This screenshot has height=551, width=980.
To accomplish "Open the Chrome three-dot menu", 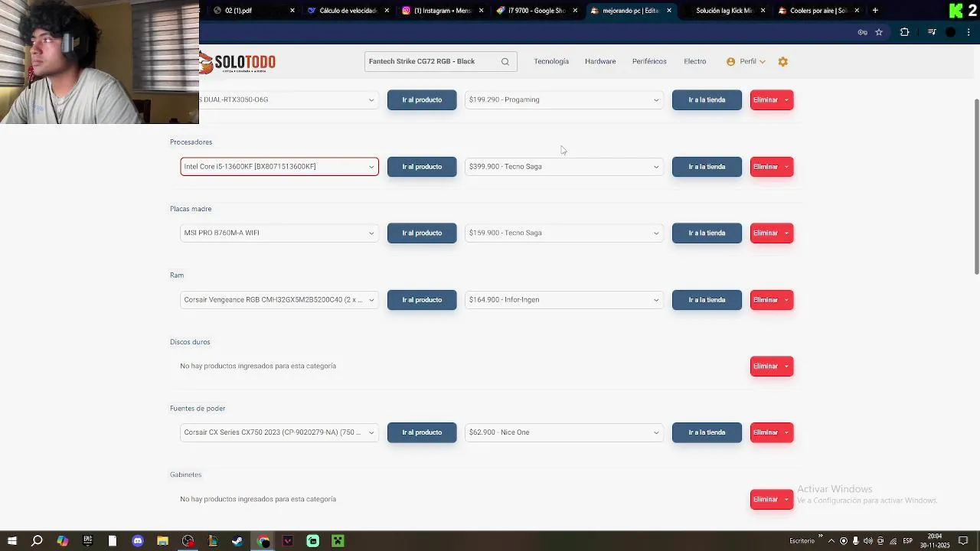I will (969, 32).
